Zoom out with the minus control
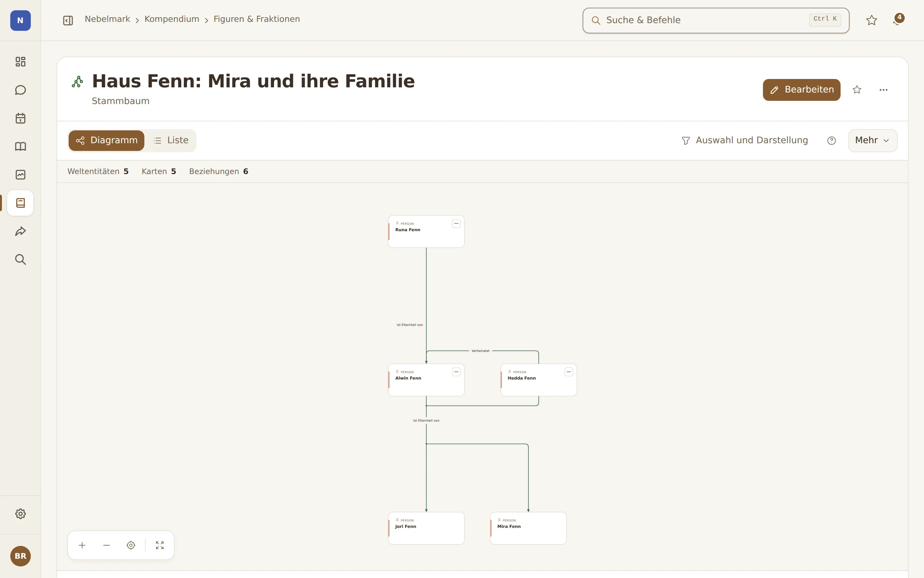 click(x=107, y=545)
